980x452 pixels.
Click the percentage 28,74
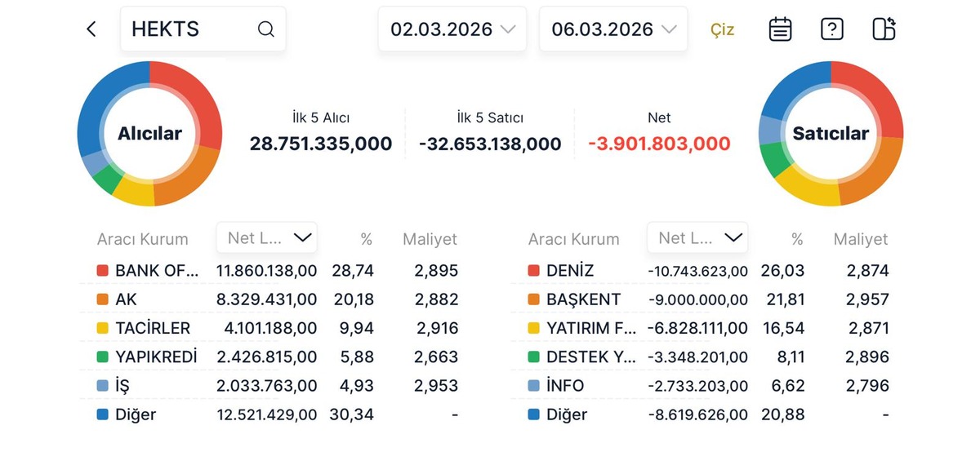coord(353,271)
